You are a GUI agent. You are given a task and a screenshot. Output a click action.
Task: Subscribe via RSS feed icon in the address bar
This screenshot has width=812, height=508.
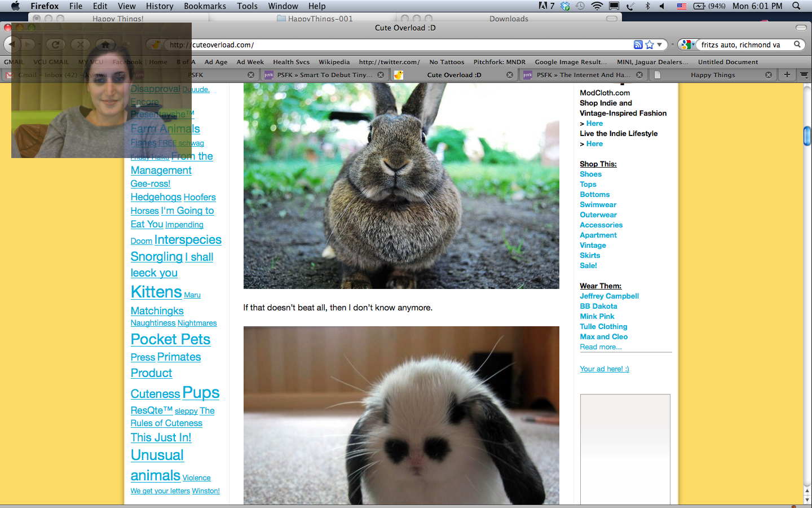tap(638, 45)
